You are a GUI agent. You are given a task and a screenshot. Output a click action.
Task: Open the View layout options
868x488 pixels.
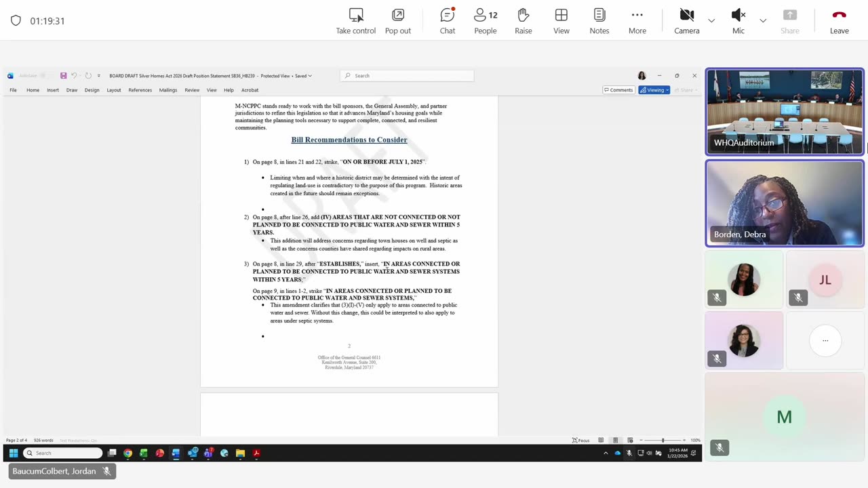(x=561, y=21)
